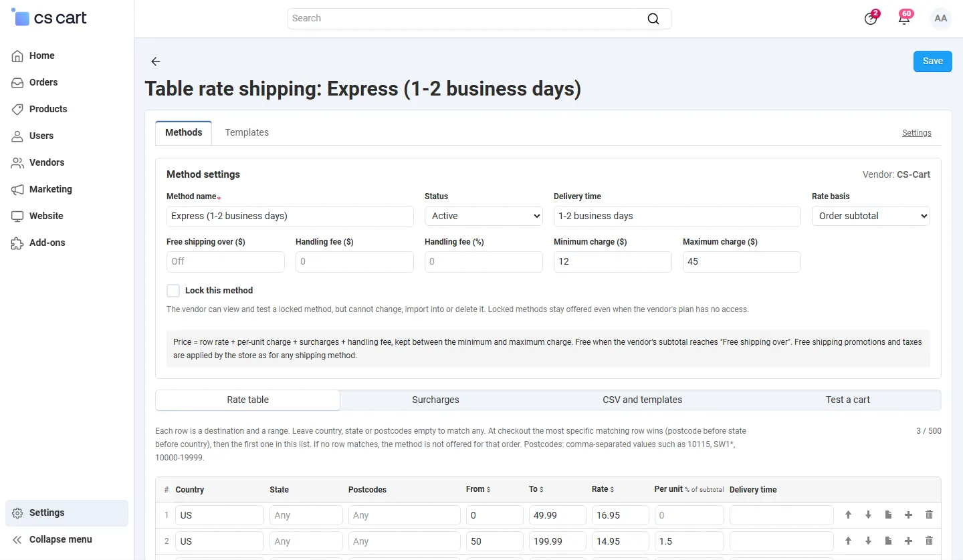Delete rate row 1
The image size is (963, 560).
click(x=929, y=515)
